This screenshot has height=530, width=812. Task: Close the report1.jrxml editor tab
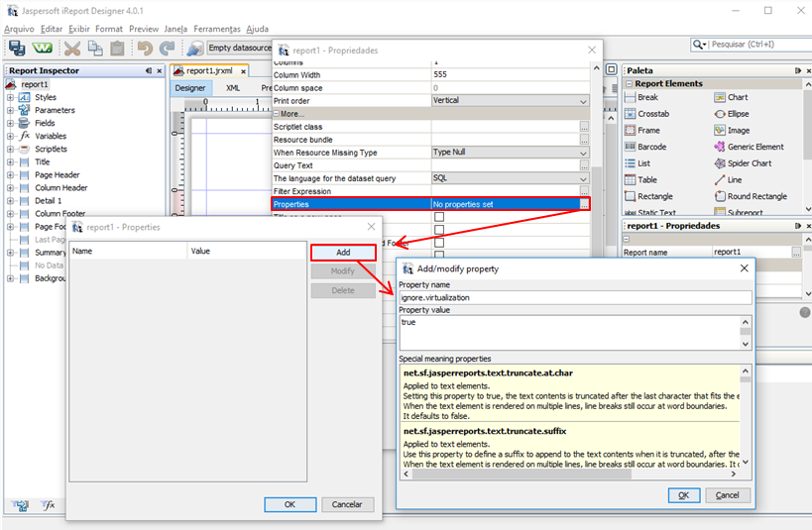pos(243,71)
